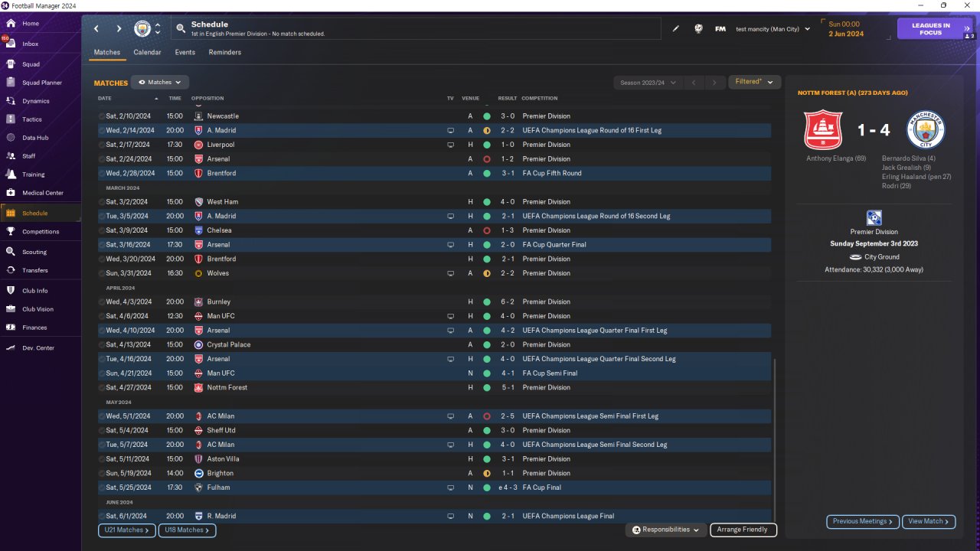Open the Dev. Center sidebar icon
Image resolution: width=980 pixels, height=551 pixels.
[x=11, y=348]
